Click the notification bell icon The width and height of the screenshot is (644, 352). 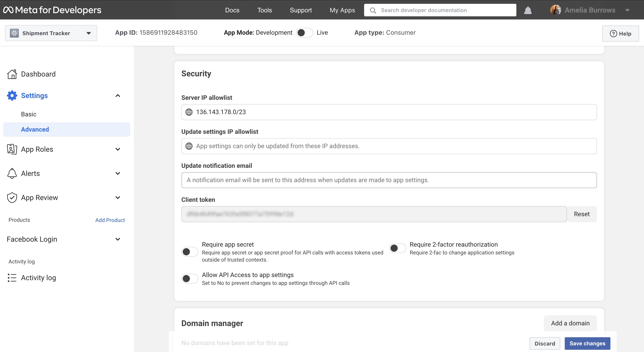click(528, 10)
